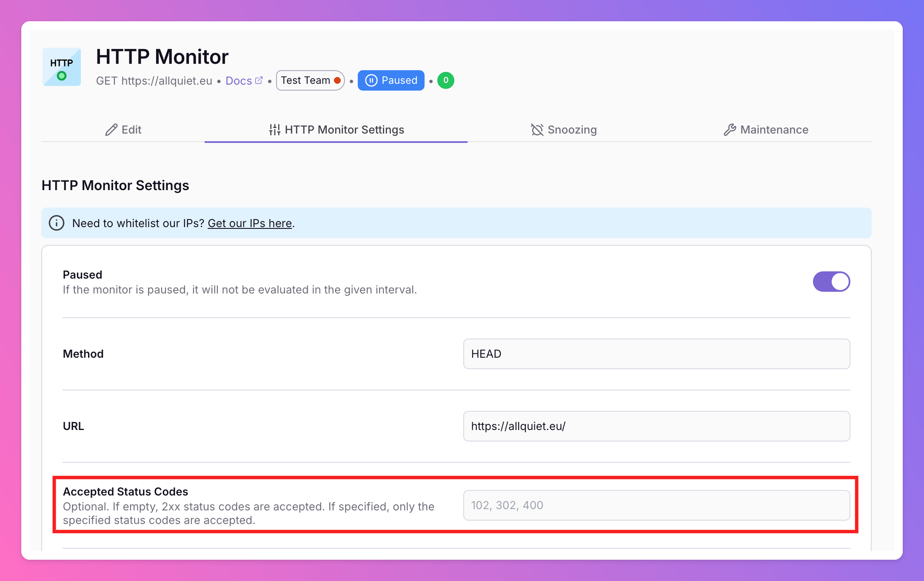Screen dimensions: 924x581
Task: Click the Accepted Status Codes input
Action: tap(656, 505)
